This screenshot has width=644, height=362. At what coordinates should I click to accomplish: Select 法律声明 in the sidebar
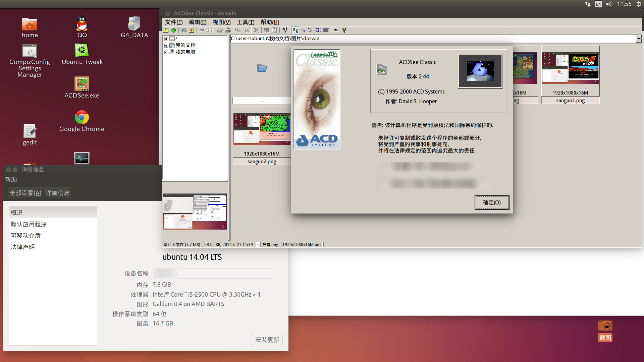[53, 247]
